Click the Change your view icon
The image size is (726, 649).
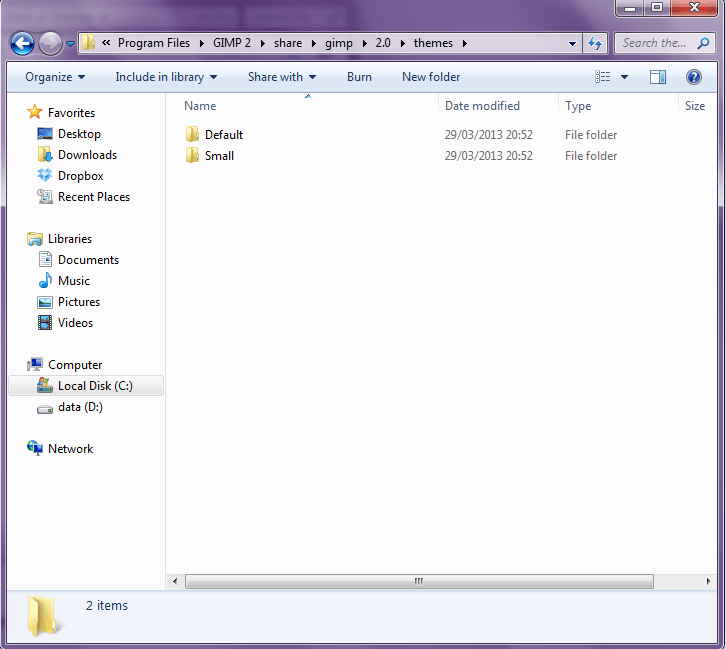[x=603, y=77]
